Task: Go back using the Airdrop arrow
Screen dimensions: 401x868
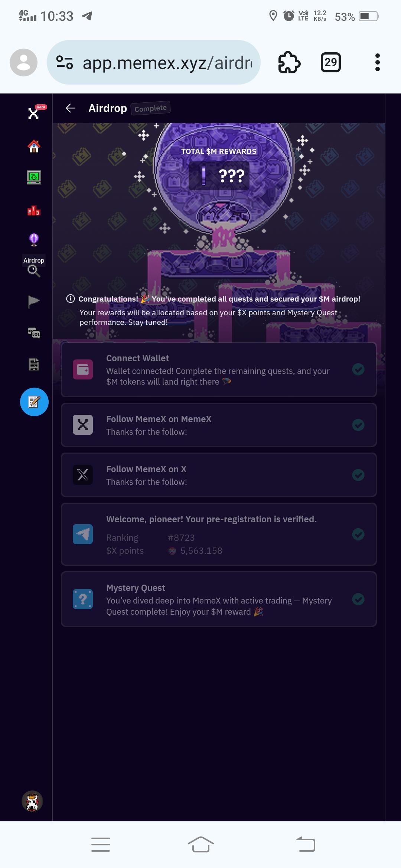Action: point(70,108)
